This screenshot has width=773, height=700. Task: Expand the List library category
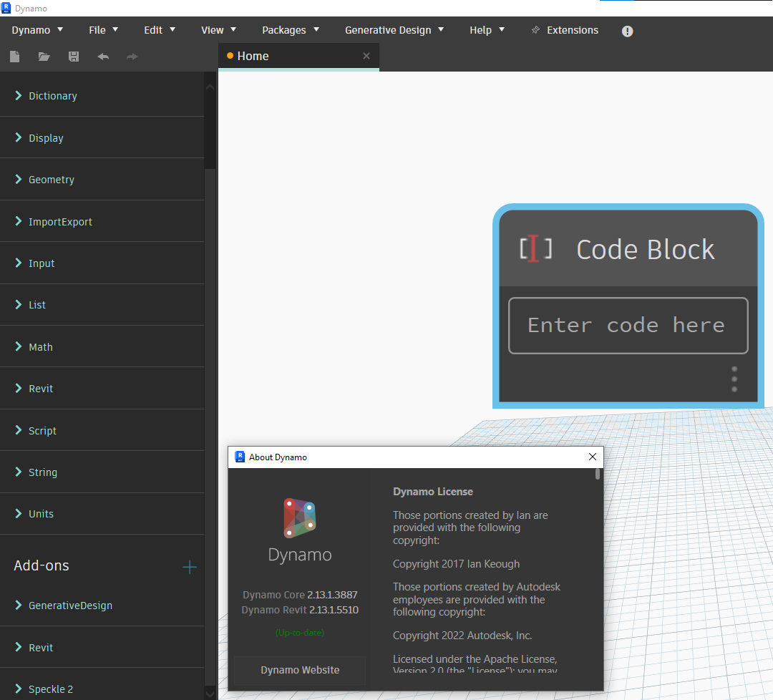(102, 305)
